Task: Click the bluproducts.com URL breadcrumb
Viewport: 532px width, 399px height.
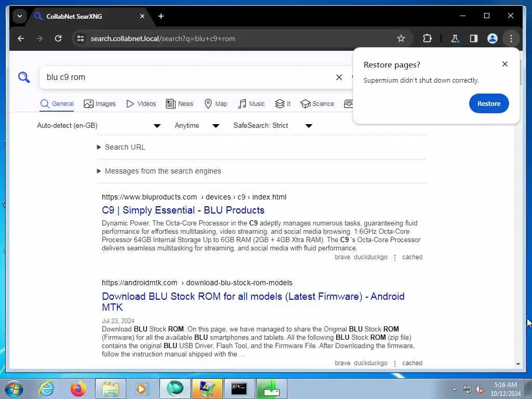Action: pos(194,197)
